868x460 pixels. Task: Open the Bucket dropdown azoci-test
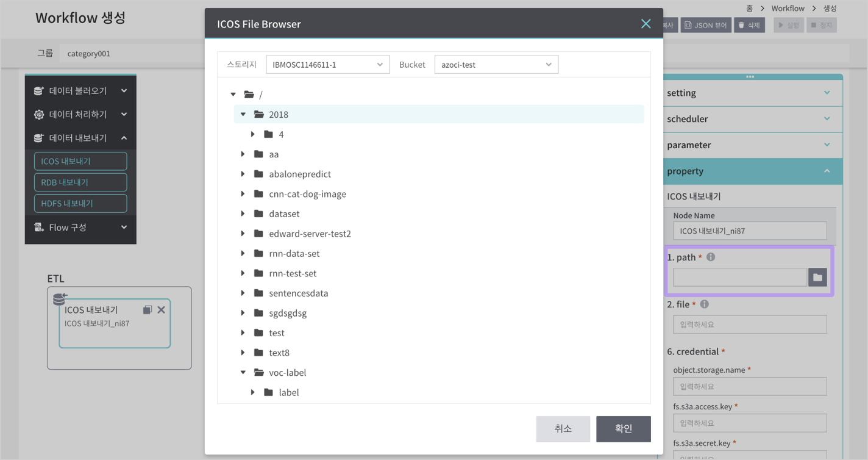click(496, 65)
